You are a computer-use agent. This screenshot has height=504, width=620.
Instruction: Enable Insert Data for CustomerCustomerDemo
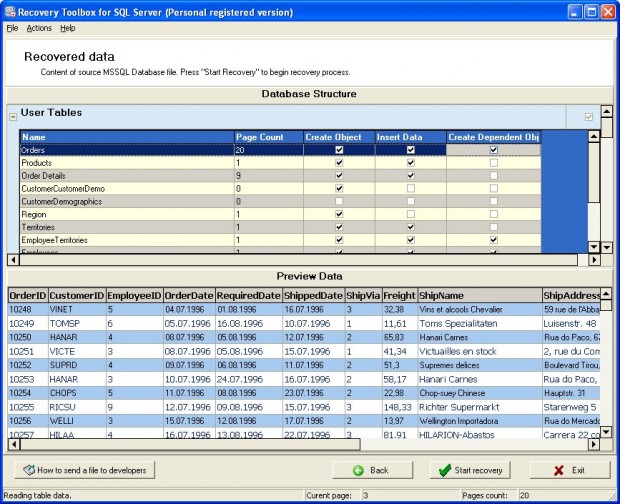pos(411,189)
